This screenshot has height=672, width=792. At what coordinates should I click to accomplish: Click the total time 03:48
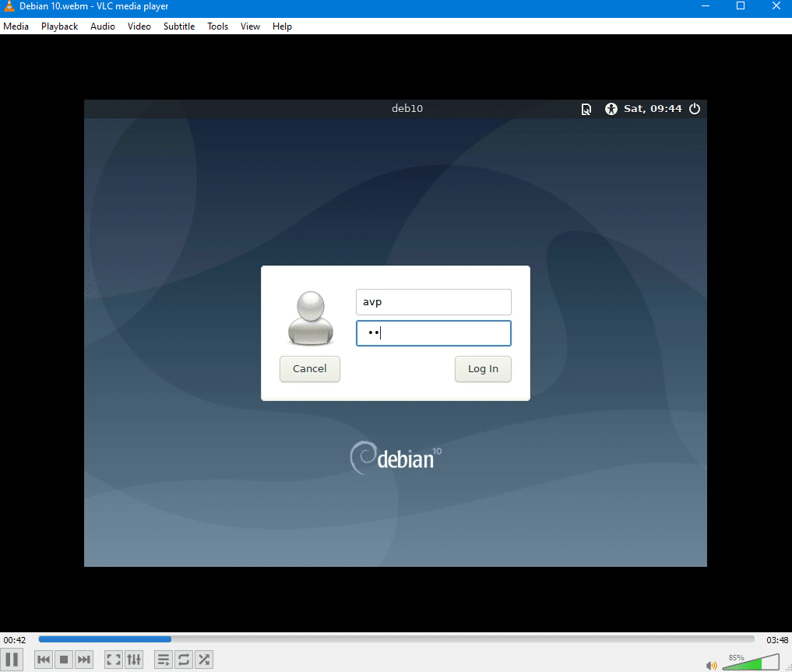click(777, 640)
